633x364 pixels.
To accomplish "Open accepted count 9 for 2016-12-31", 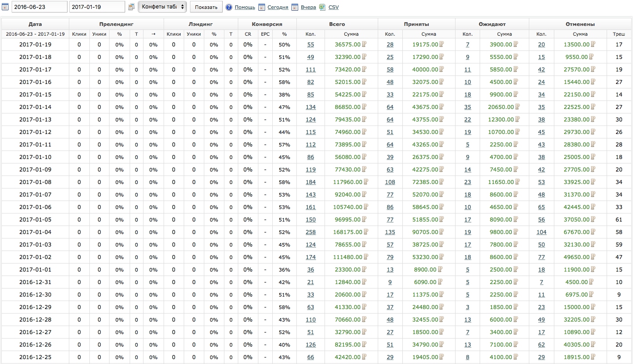I will pyautogui.click(x=390, y=282).
